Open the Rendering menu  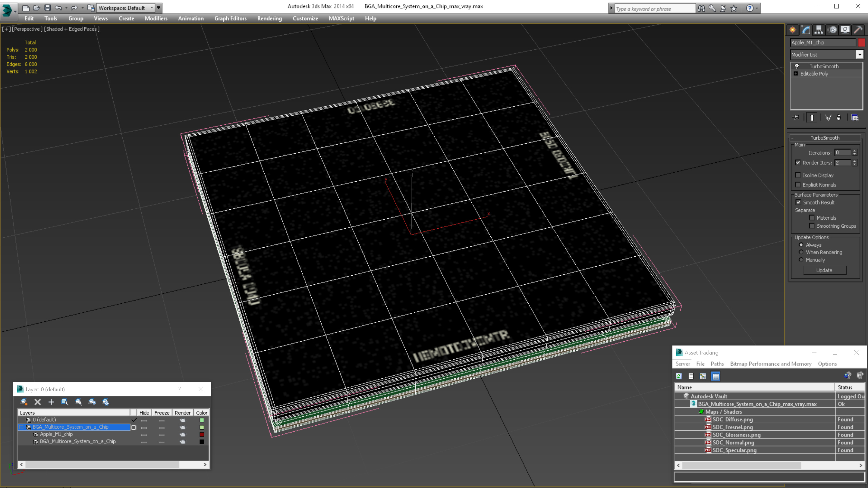click(269, 18)
